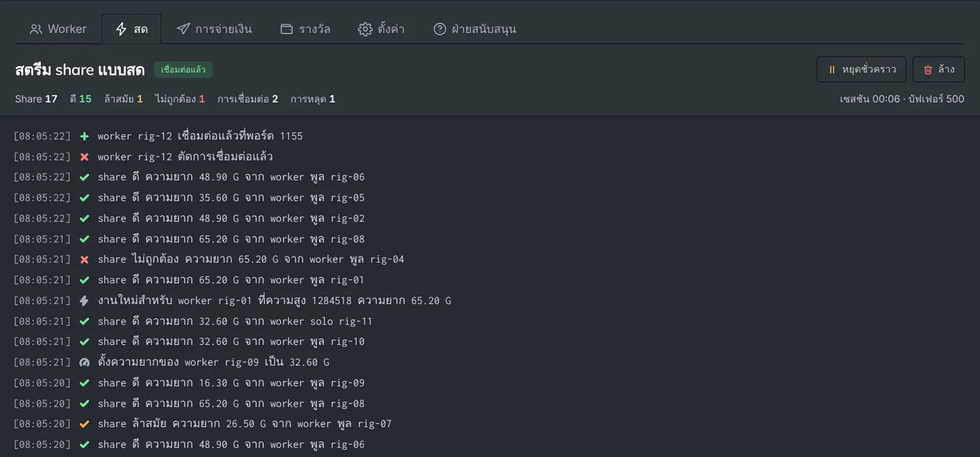
Task: Click the pause bars icon
Action: coord(832,69)
